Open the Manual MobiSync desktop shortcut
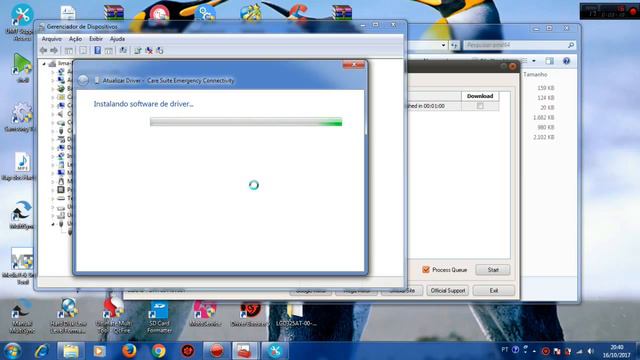The width and height of the screenshot is (640, 360). 22,316
